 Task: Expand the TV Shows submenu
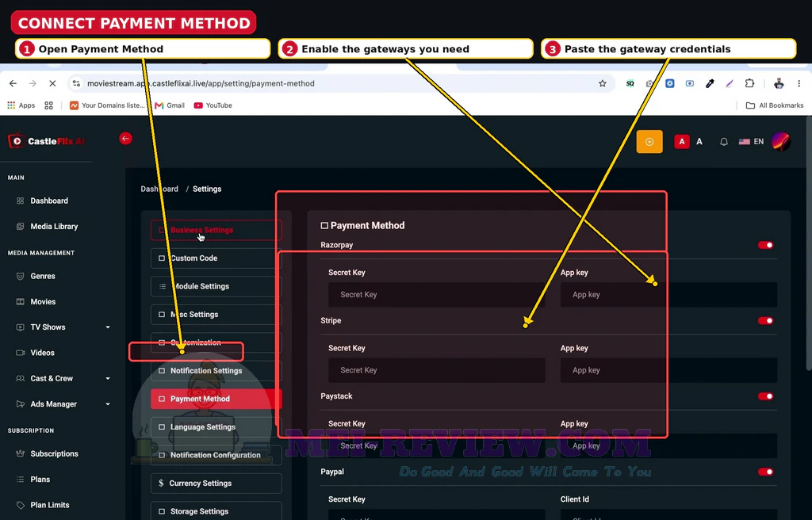(108, 327)
